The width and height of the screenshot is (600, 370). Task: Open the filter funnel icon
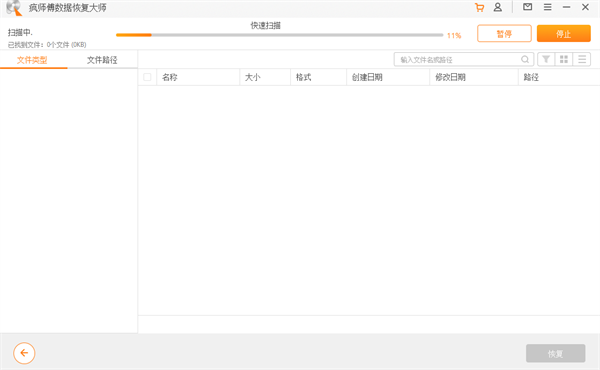546,59
